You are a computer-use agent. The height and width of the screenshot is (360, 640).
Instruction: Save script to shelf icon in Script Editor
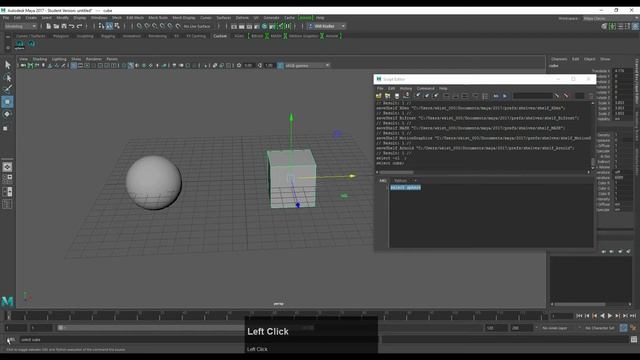pyautogui.click(x=407, y=96)
